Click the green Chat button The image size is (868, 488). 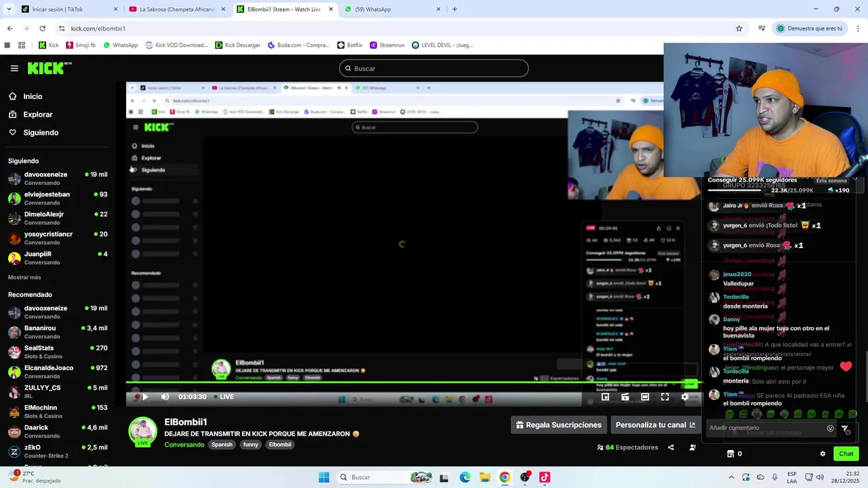(846, 454)
